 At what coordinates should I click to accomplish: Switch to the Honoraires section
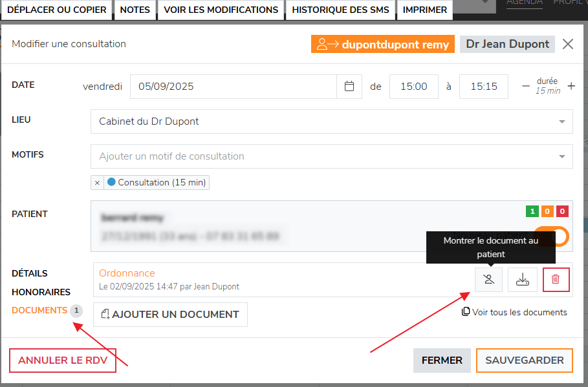coord(41,292)
